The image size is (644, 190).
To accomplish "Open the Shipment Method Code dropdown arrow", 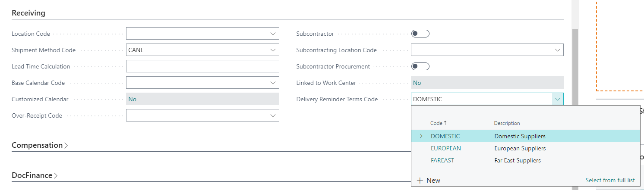I will (x=273, y=50).
